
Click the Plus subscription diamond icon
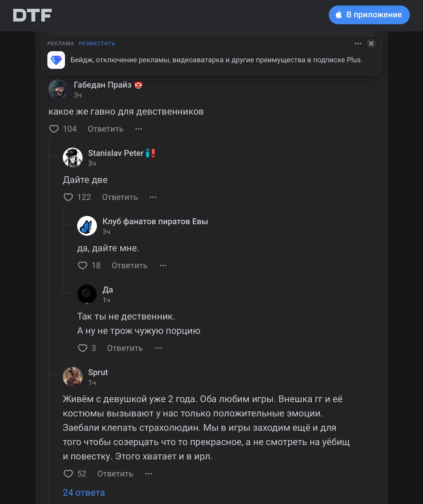coord(56,60)
